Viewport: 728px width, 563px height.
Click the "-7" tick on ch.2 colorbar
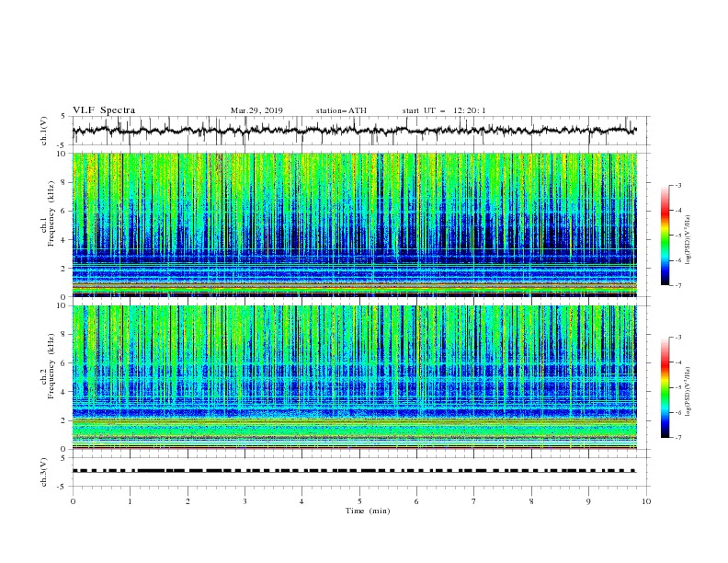[x=677, y=438]
